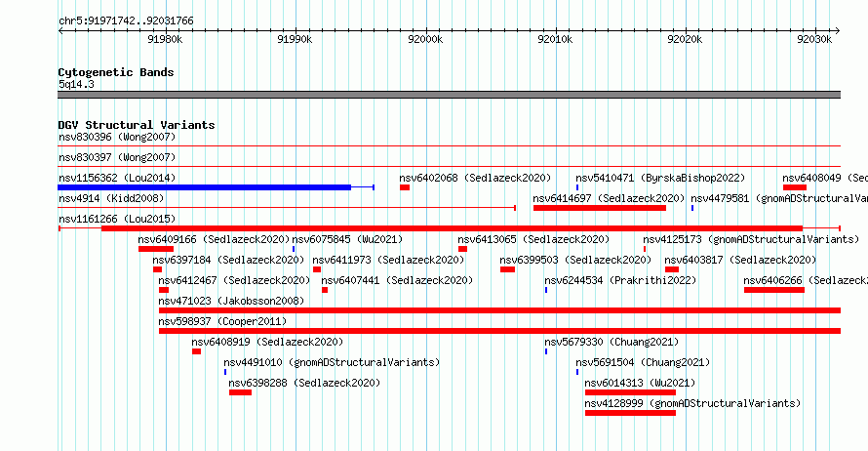Open nsv6075845 (Wu2021) label

pos(347,239)
